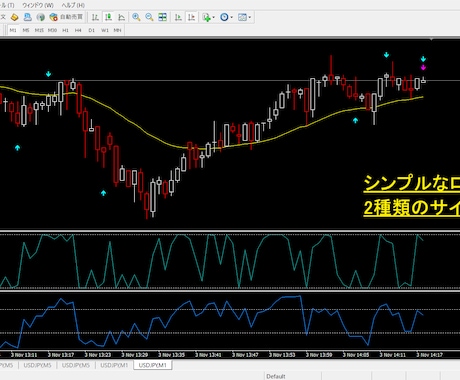The width and height of the screenshot is (460, 380).
Task: Open the ヘルプ (H) menu
Action: 73,5
